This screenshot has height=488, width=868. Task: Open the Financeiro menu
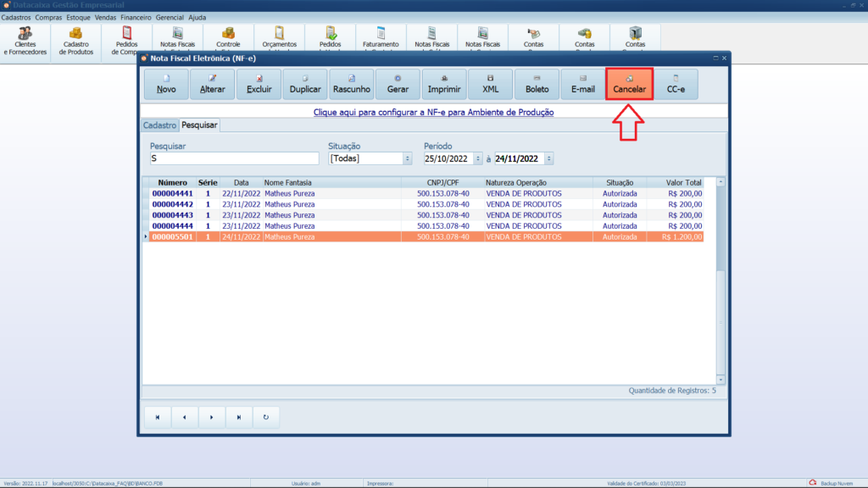136,17
